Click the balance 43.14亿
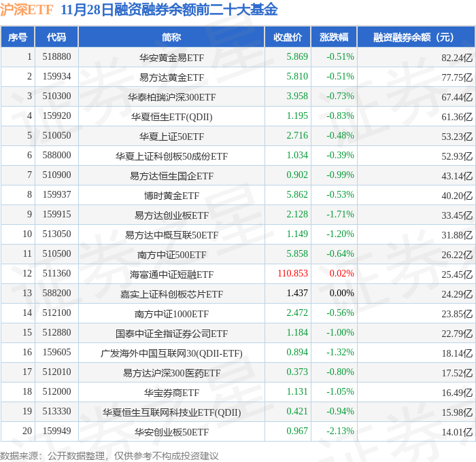The image size is (476, 462). 457,176
